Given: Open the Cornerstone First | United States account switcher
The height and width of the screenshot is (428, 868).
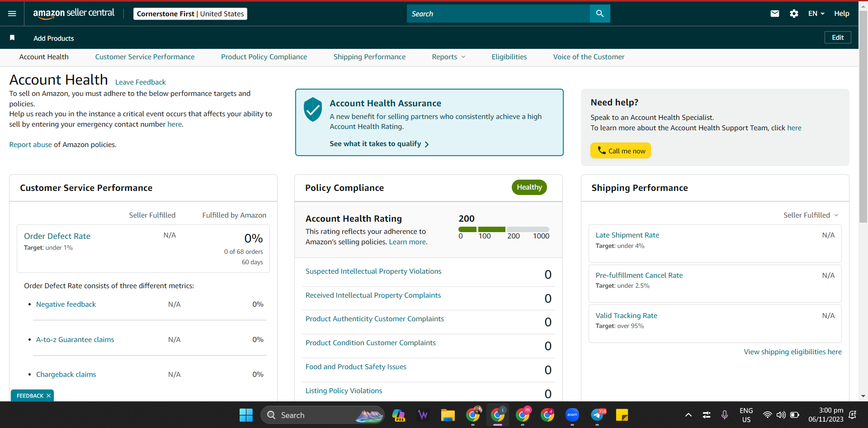Looking at the screenshot, I should (x=190, y=14).
